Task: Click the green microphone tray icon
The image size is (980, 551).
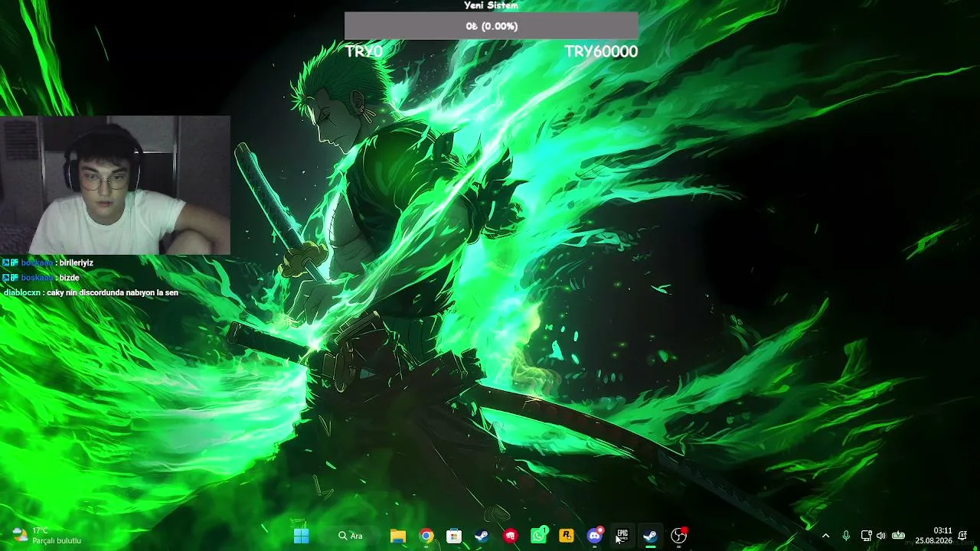Action: 846,536
